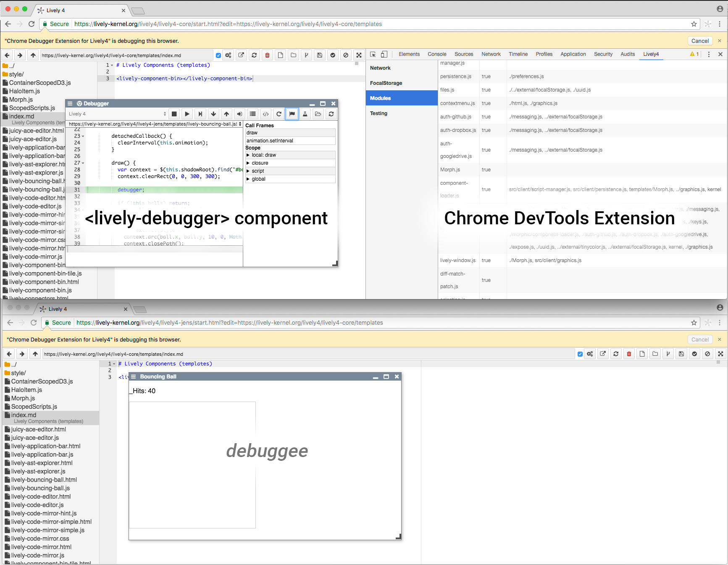Click the DevTools inspect element arrow icon
This screenshot has width=728, height=565.
pyautogui.click(x=373, y=54)
